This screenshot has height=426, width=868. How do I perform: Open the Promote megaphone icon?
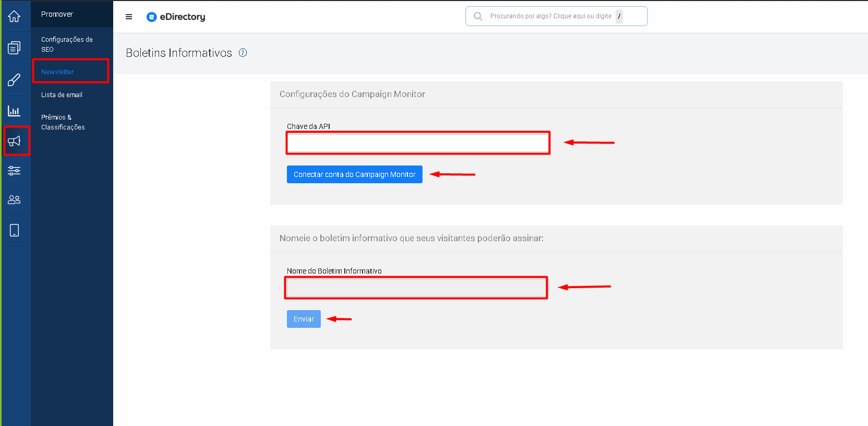(14, 140)
